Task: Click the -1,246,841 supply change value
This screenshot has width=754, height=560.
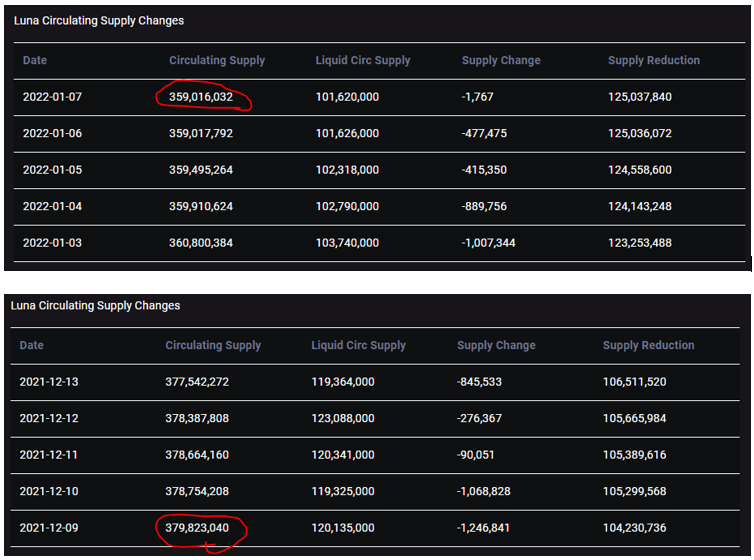Action: pyautogui.click(x=487, y=527)
